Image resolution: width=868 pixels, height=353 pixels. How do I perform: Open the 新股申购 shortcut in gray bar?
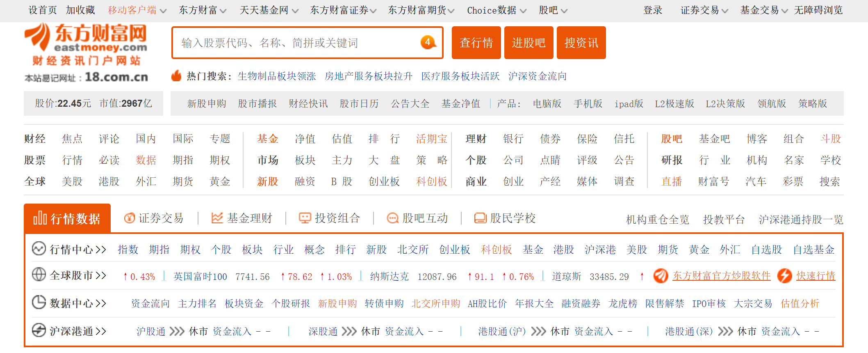207,103
